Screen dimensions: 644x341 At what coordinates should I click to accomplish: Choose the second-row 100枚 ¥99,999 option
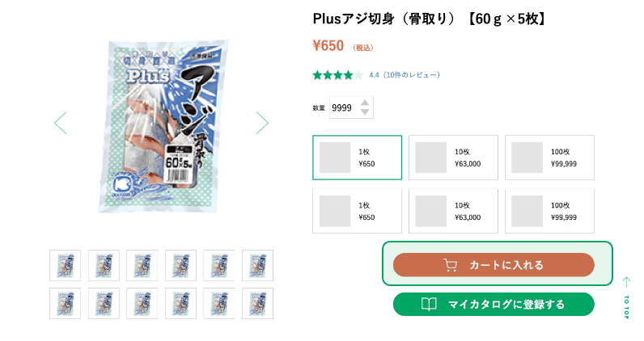[x=549, y=211]
